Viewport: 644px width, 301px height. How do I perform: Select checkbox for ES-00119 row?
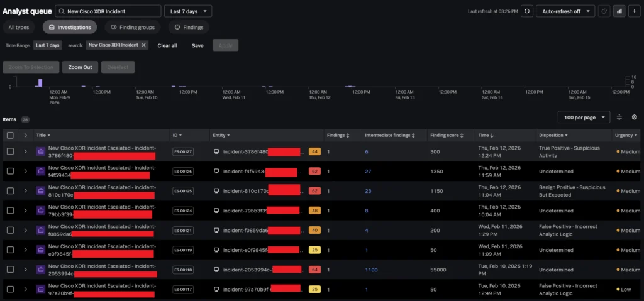10,250
